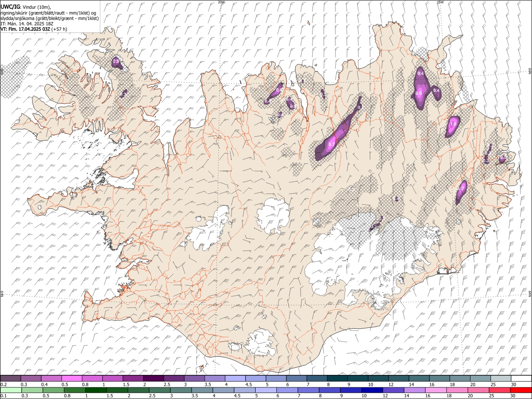The height and width of the screenshot is (399, 532).
Task: Pick the lower legend deep blue swatch at 10
Action: click(372, 390)
